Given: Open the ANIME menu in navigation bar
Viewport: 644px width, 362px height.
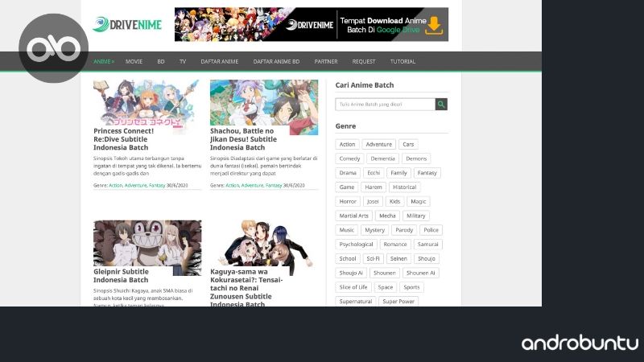Looking at the screenshot, I should pos(104,62).
